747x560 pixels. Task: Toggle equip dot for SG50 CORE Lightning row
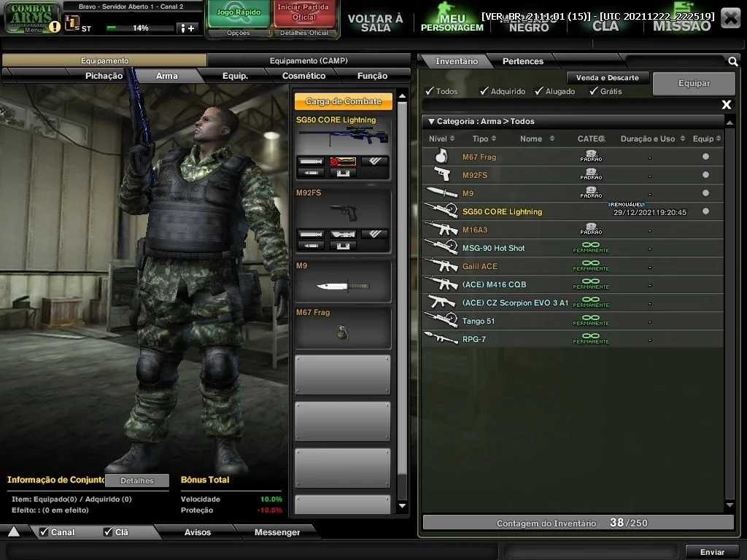(x=705, y=211)
